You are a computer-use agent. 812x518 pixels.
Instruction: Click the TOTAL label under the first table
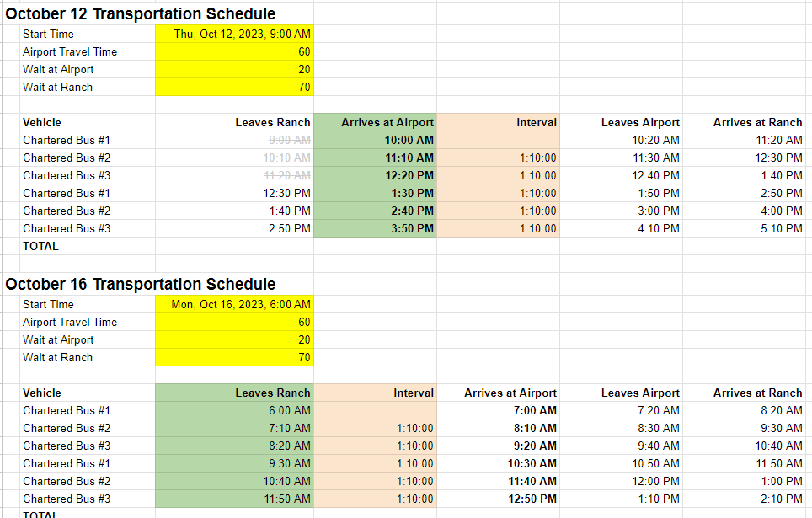(40, 247)
